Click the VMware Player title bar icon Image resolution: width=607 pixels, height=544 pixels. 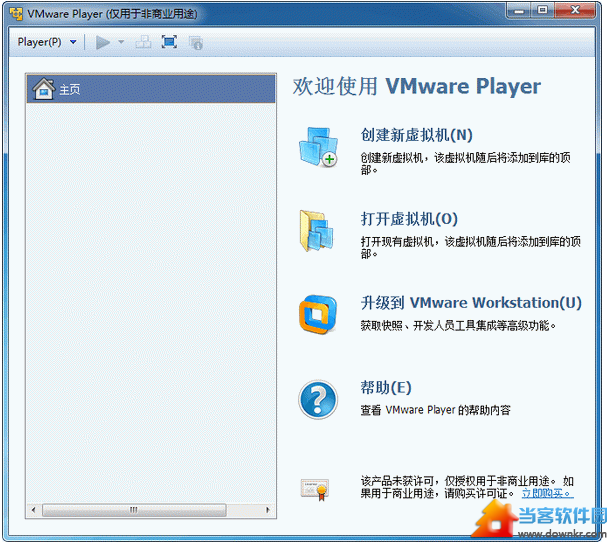(16, 14)
